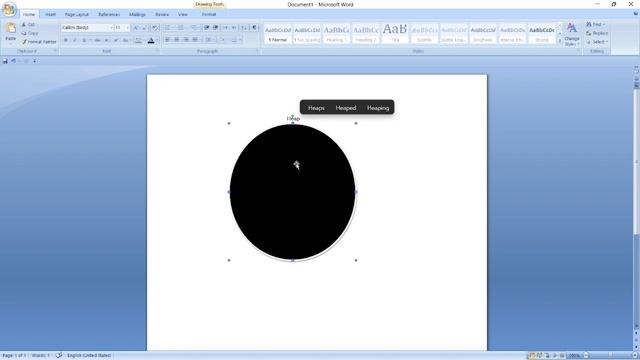This screenshot has width=640, height=360.
Task: Toggle Center alignment
Action: pyautogui.click(x=176, y=40)
